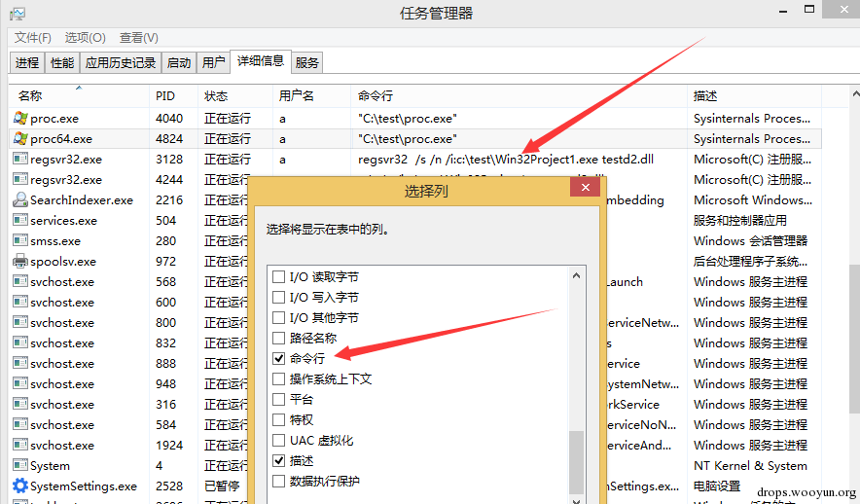Click Task Manager title bar icon

coord(17,14)
